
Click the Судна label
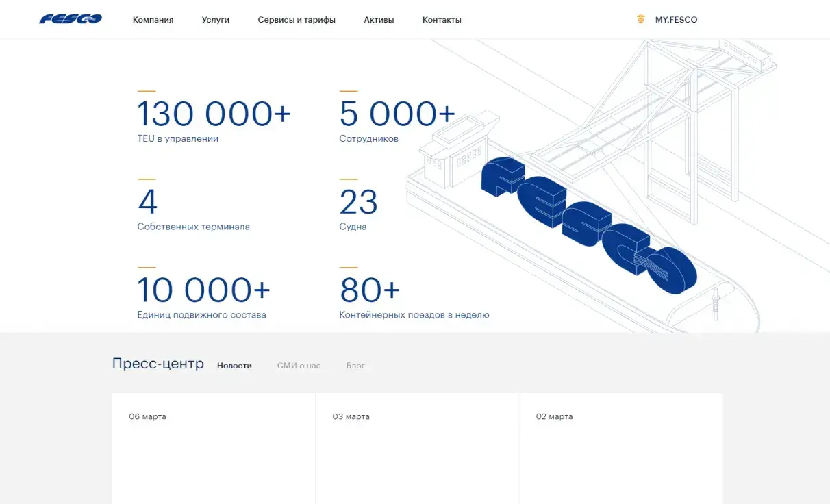click(353, 227)
